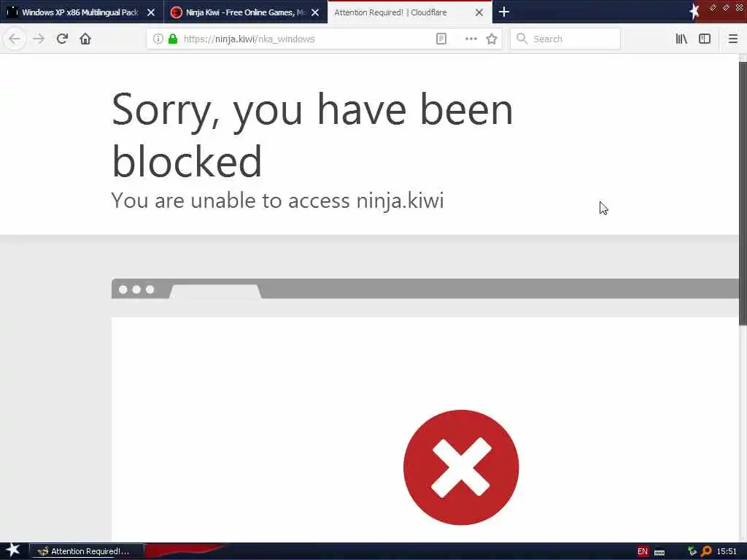The height and width of the screenshot is (560, 747).
Task: Click the green padlock security icon
Action: click(173, 39)
